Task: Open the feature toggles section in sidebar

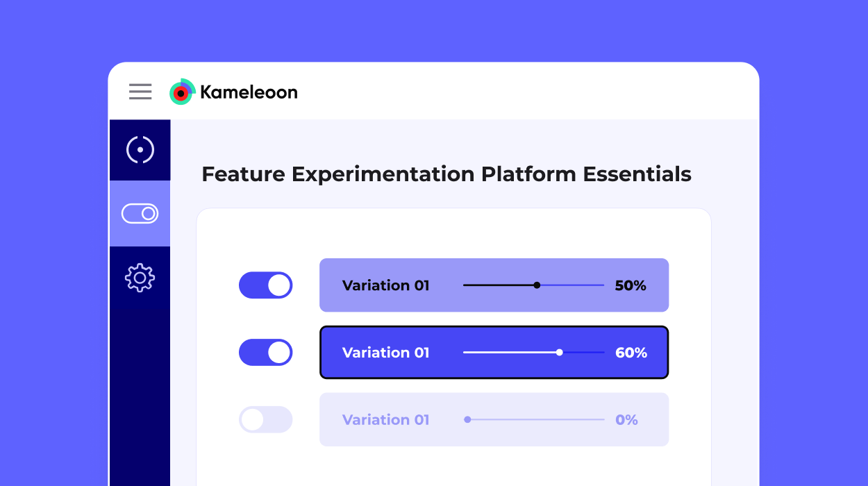Action: (x=140, y=213)
